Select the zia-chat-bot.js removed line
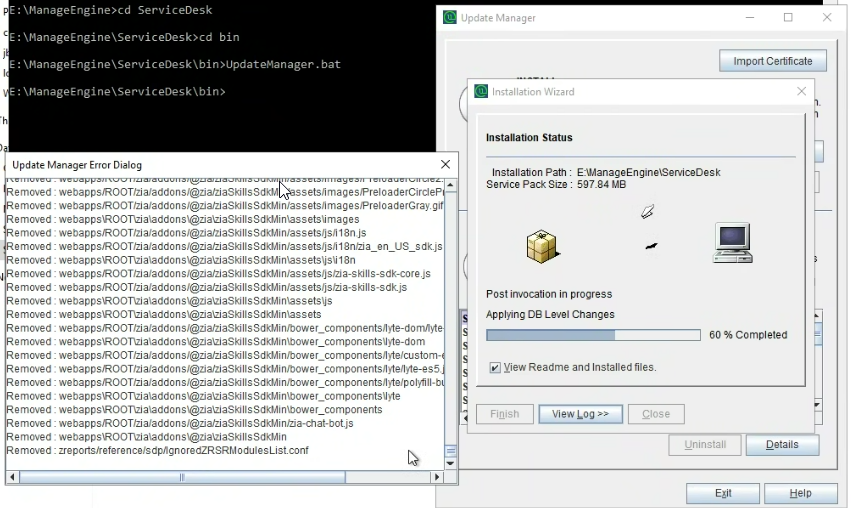This screenshot has width=851, height=508. pos(180,423)
